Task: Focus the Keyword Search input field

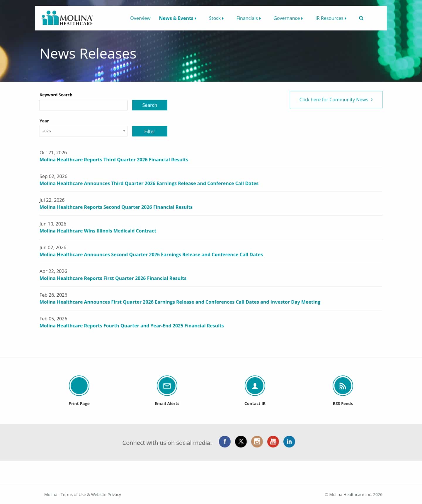Action: tap(84, 105)
